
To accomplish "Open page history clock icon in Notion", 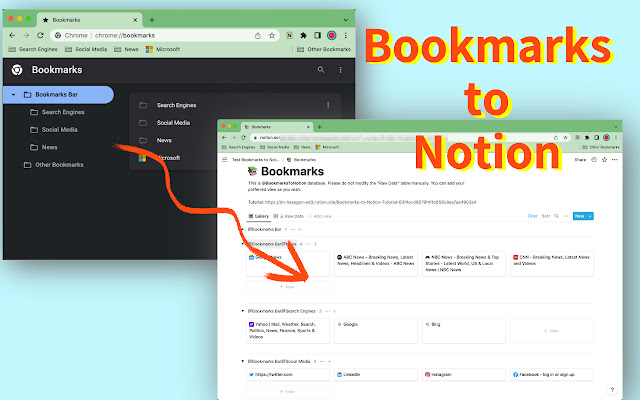I will pos(594,160).
